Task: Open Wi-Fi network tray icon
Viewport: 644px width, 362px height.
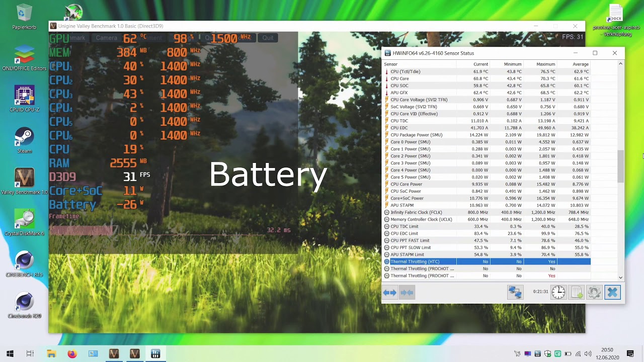Action: coord(578,354)
